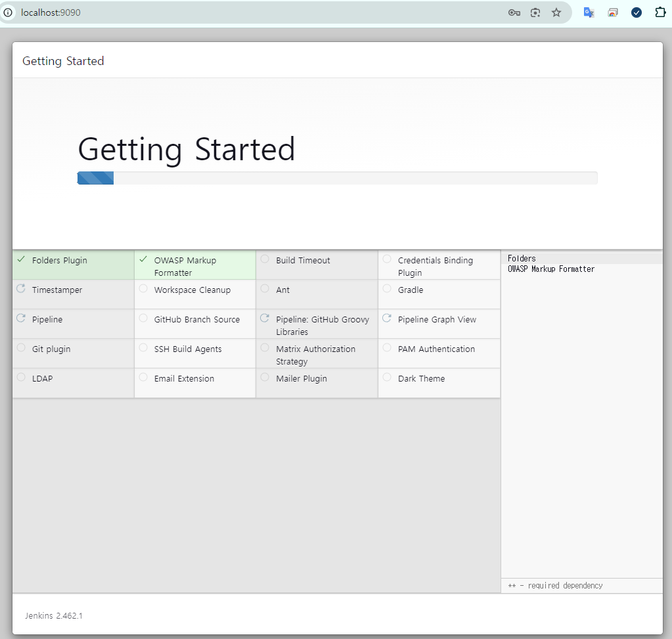Click the pending circle beside SSH Build Agents
This screenshot has width=672, height=639.
coord(143,348)
